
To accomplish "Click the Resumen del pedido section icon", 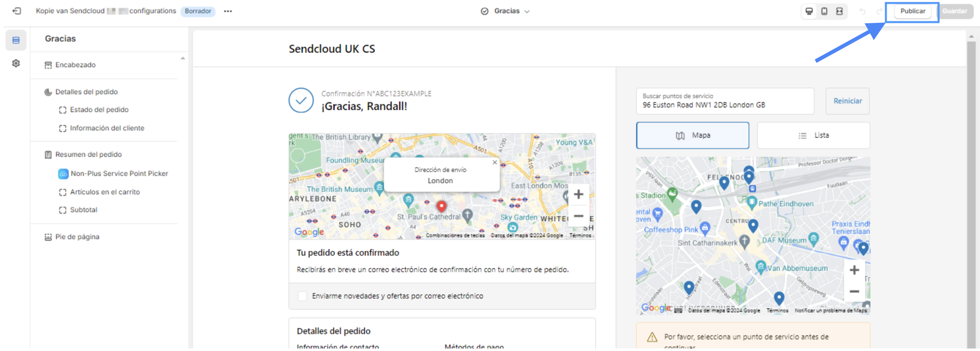I will (x=48, y=155).
